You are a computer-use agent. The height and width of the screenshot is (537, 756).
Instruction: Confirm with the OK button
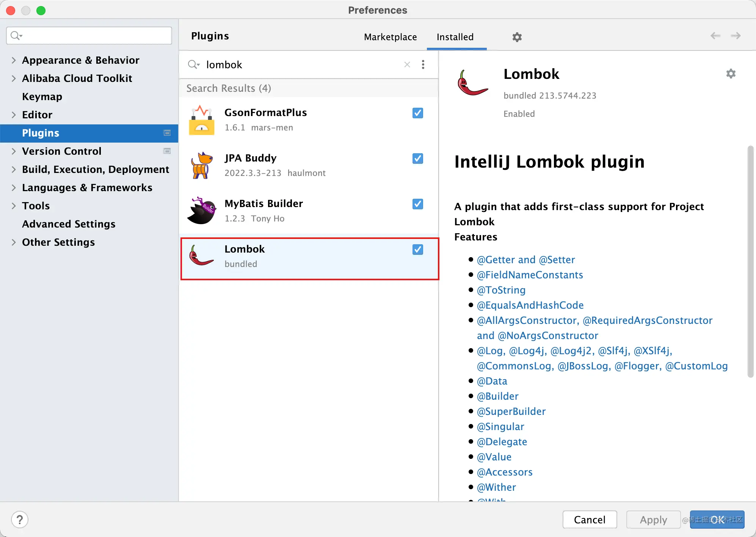(717, 520)
